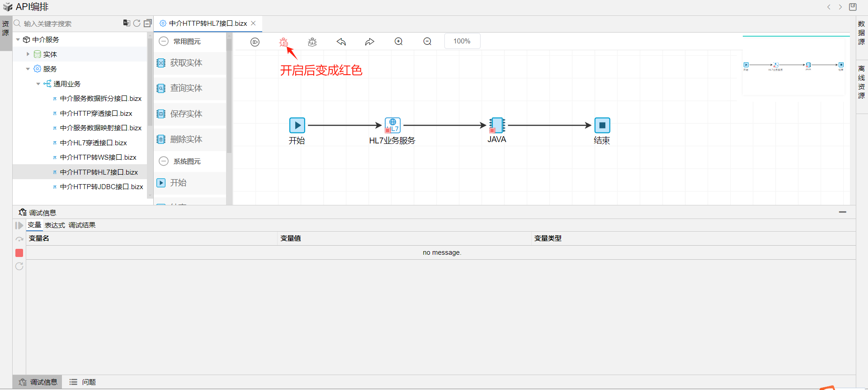Toggle the red debug mode bug icon
Image resolution: width=868 pixels, height=390 pixels.
[x=283, y=42]
